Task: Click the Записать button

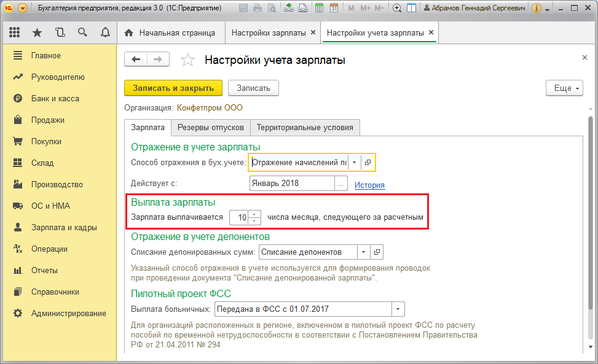Action: tap(253, 88)
